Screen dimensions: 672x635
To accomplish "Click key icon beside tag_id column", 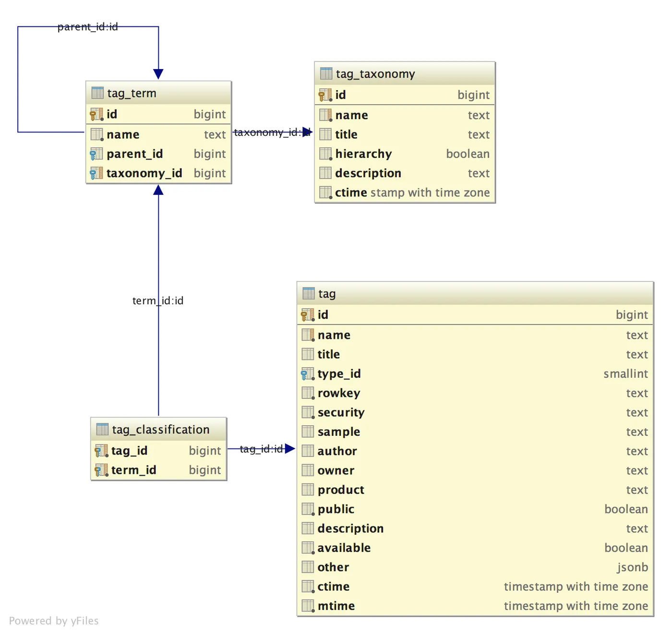I will [101, 451].
